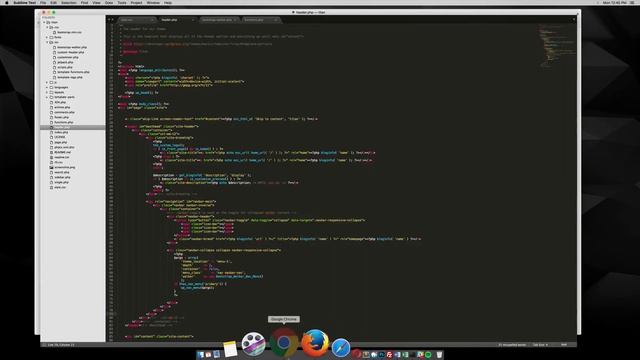Open functions.php in sidebar
This screenshot has height=360, width=640.
64,122
